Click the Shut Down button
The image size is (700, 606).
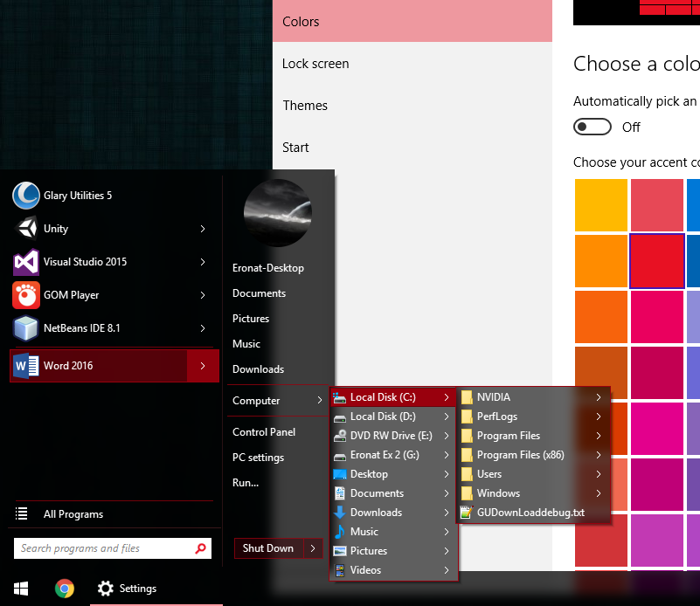point(267,548)
